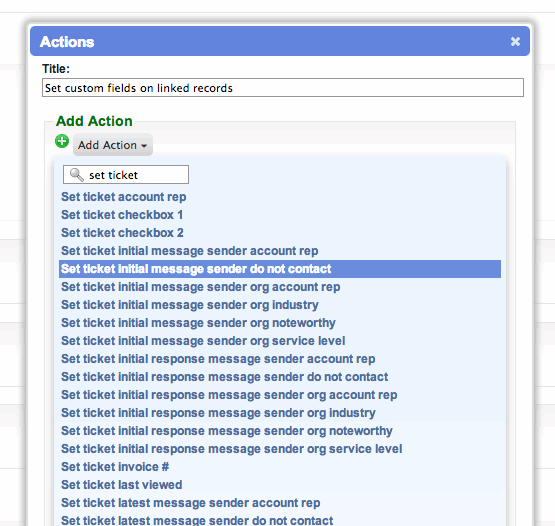Image resolution: width=555 pixels, height=526 pixels.
Task: Click the green plus Add Action icon
Action: [62, 141]
